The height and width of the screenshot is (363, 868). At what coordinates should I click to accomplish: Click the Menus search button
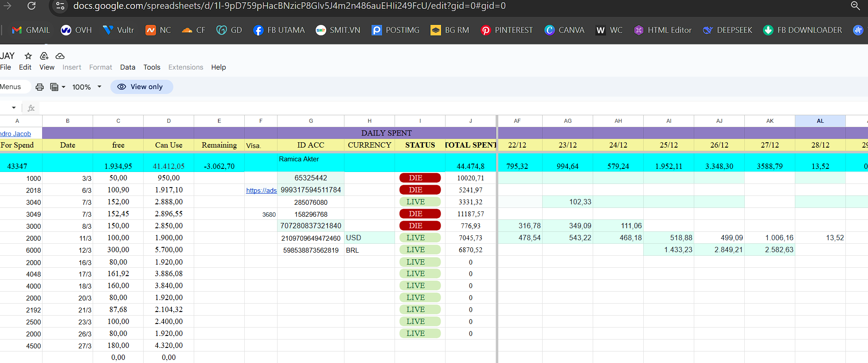(12, 87)
